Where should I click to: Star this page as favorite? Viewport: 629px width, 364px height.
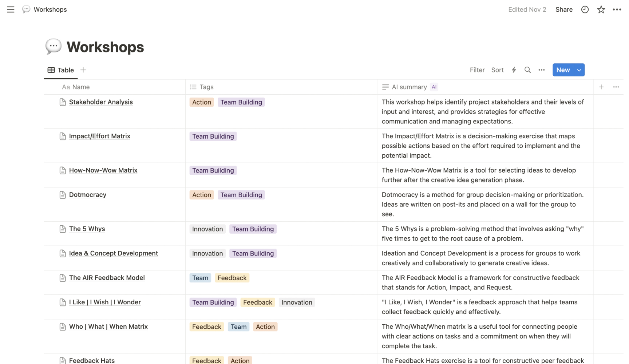tap(601, 9)
